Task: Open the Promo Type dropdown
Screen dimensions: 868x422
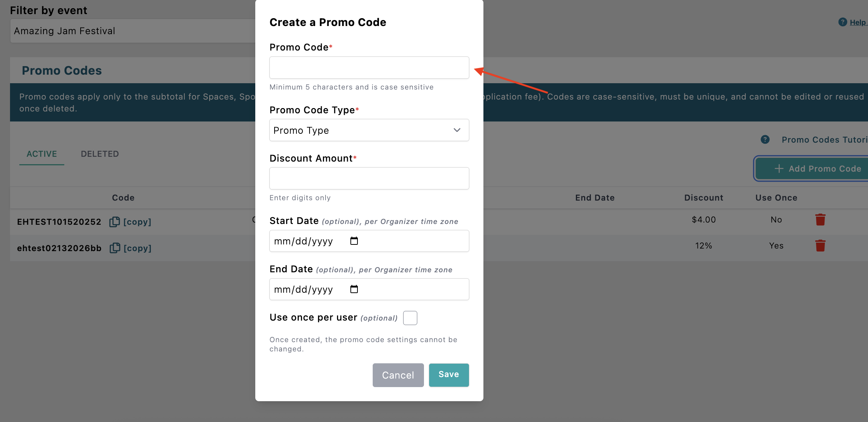Action: pyautogui.click(x=369, y=130)
